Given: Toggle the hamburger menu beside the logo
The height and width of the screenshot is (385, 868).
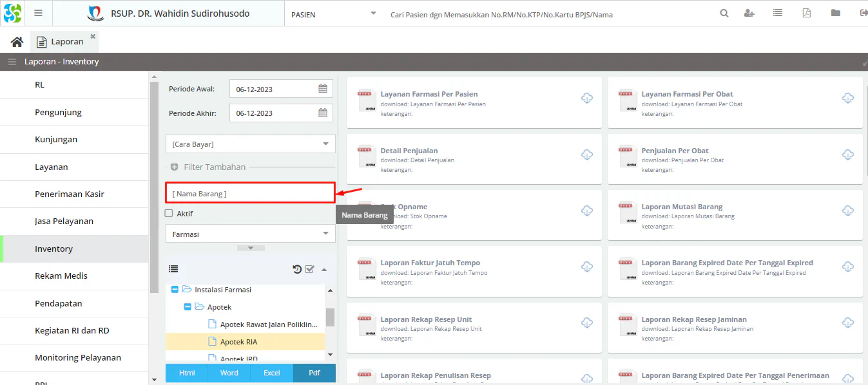Looking at the screenshot, I should (38, 14).
